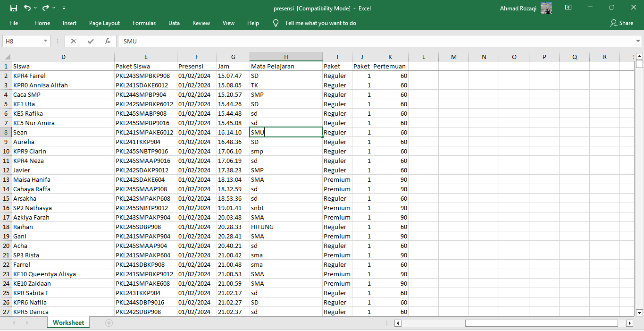Select cell with HITUNG
Image resolution: width=644 pixels, height=331 pixels.
click(x=286, y=227)
